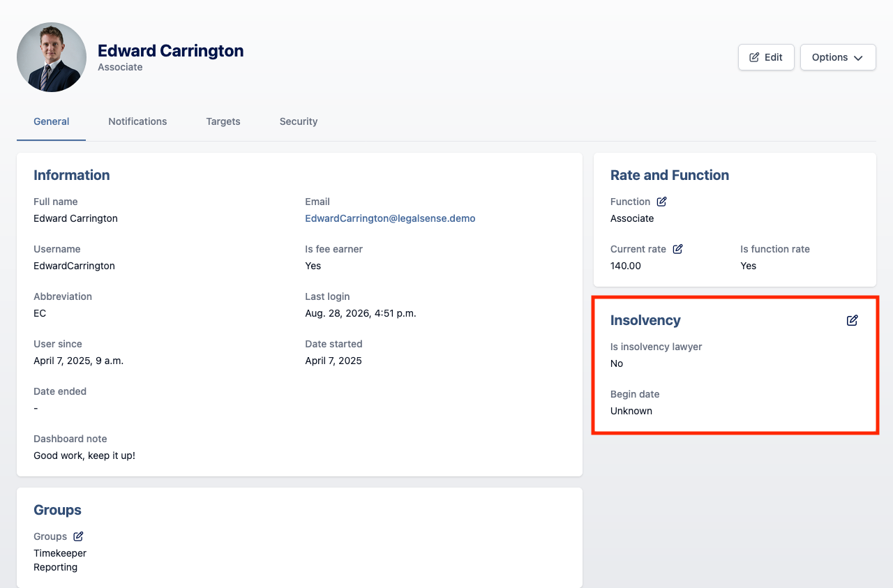893x588 pixels.
Task: Click the Edit button
Action: click(x=766, y=57)
